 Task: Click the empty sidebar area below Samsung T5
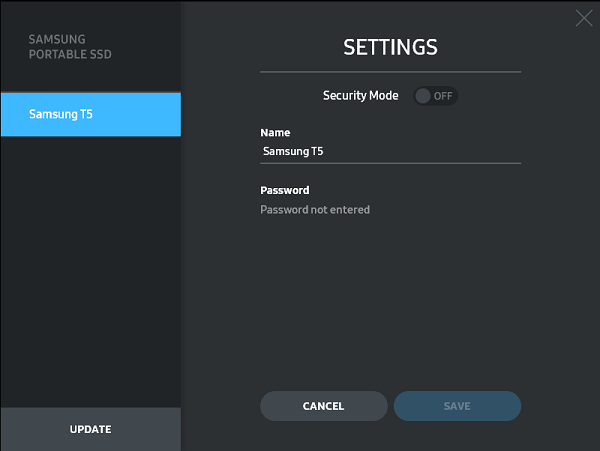tap(90, 270)
